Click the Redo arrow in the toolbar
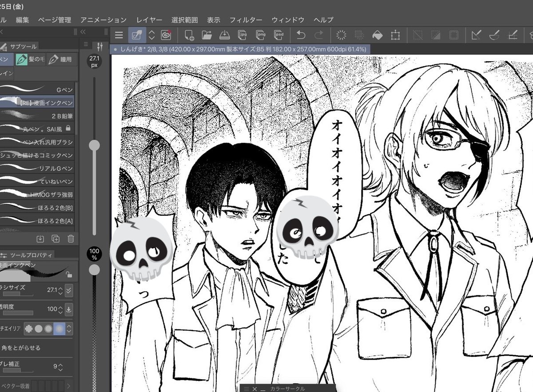The width and height of the screenshot is (533, 392). (318, 35)
